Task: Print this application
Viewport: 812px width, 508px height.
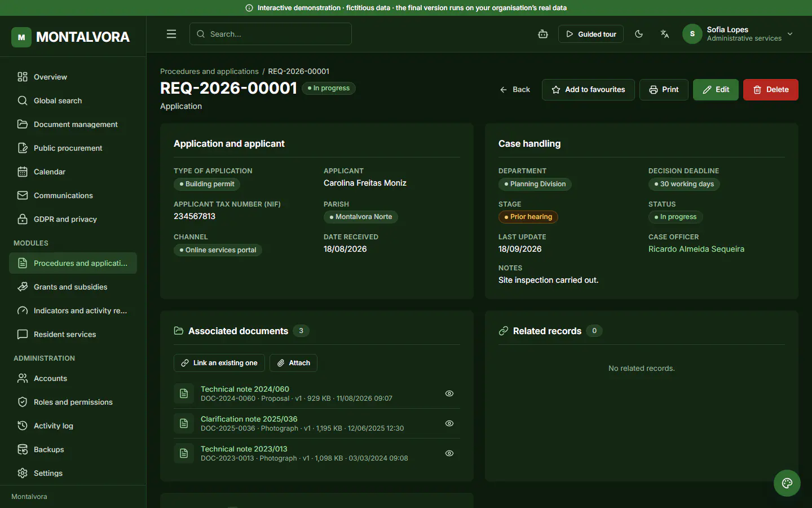Action: tap(664, 90)
